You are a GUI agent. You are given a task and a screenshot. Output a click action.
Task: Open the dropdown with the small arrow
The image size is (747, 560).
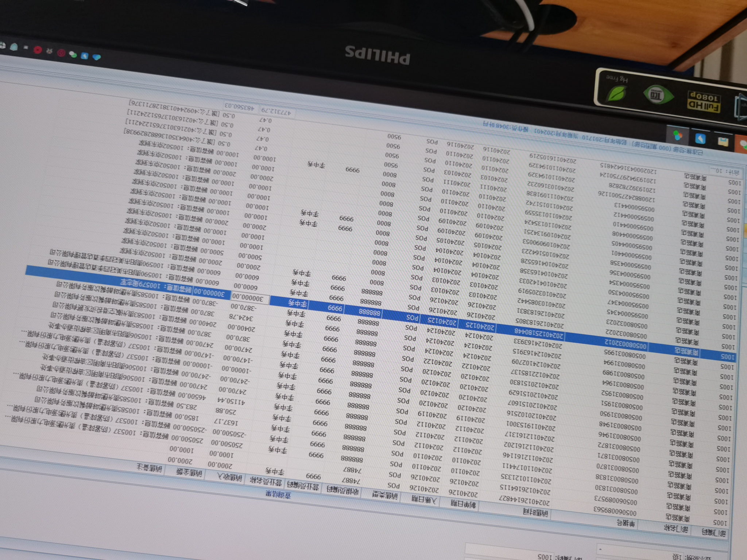point(600,549)
